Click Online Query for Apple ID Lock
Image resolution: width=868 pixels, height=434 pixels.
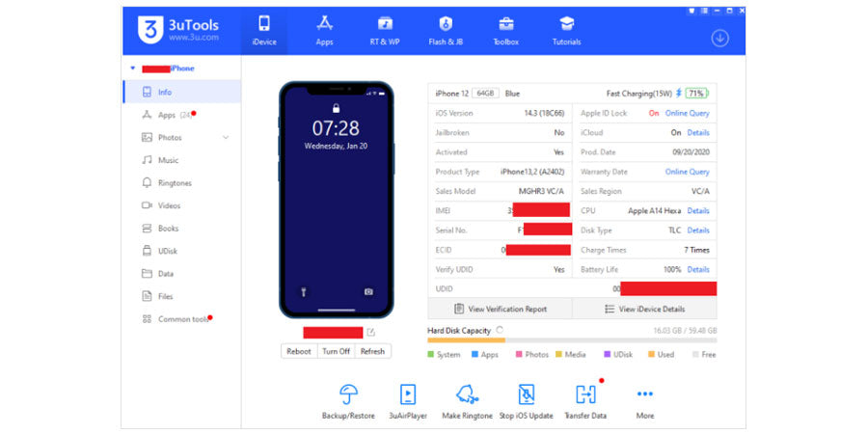pyautogui.click(x=687, y=113)
